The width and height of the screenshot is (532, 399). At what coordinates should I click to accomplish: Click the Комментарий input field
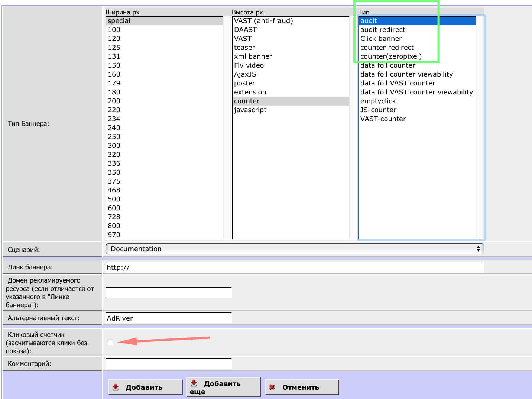point(169,364)
